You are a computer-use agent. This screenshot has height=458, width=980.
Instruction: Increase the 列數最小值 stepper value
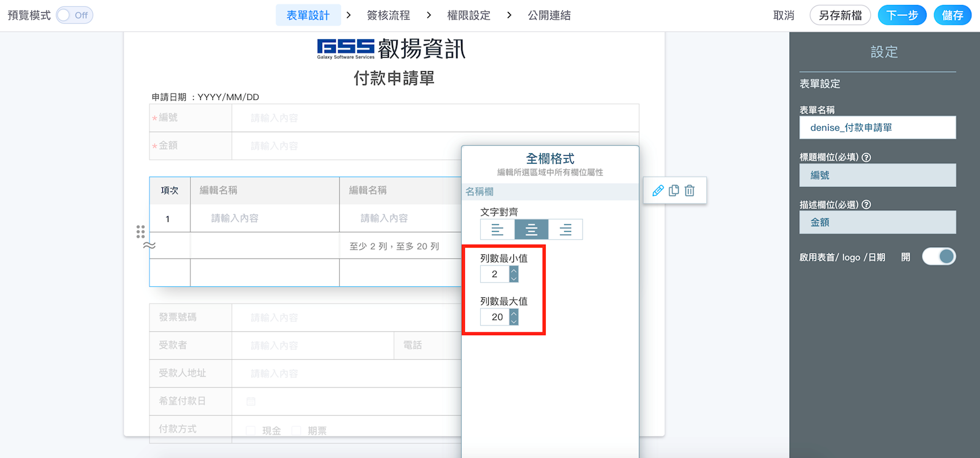click(x=514, y=270)
